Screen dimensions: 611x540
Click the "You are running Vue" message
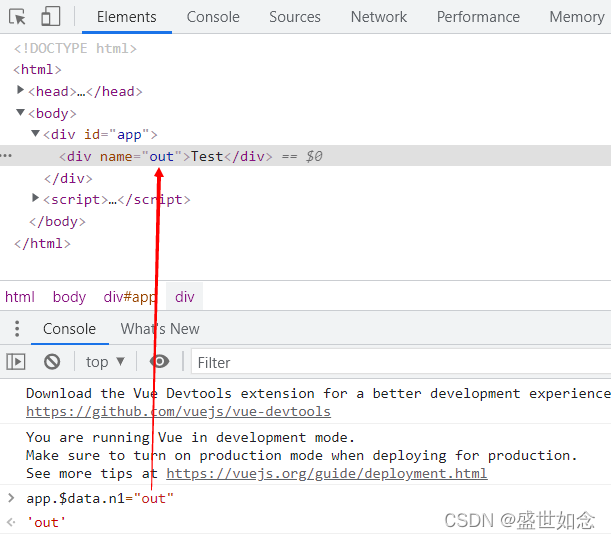[x=190, y=437]
